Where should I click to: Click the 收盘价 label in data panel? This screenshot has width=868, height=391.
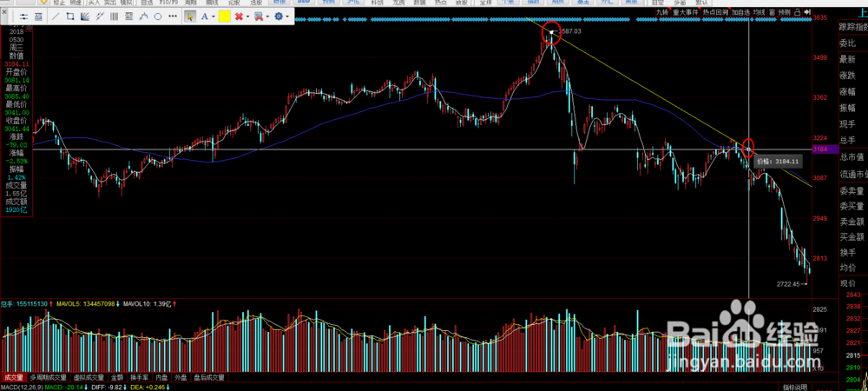click(x=16, y=120)
